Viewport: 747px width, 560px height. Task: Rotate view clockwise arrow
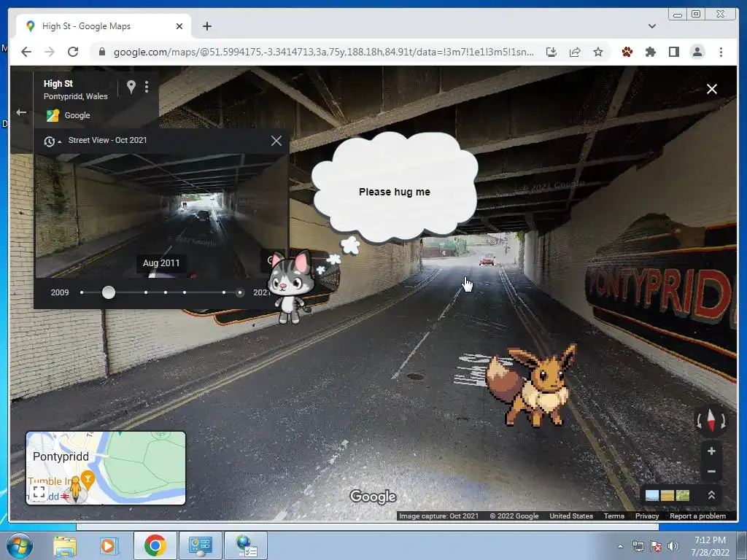tap(723, 421)
